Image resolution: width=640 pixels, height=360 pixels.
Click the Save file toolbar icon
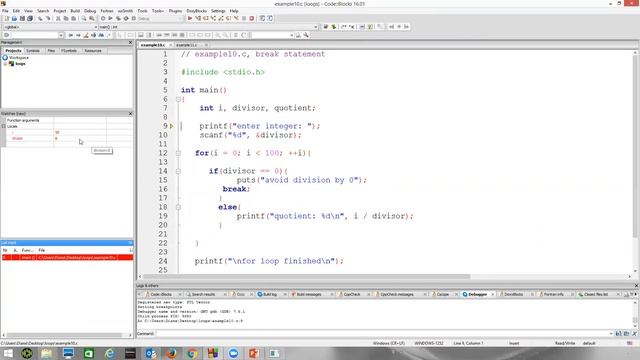[x=22, y=18]
